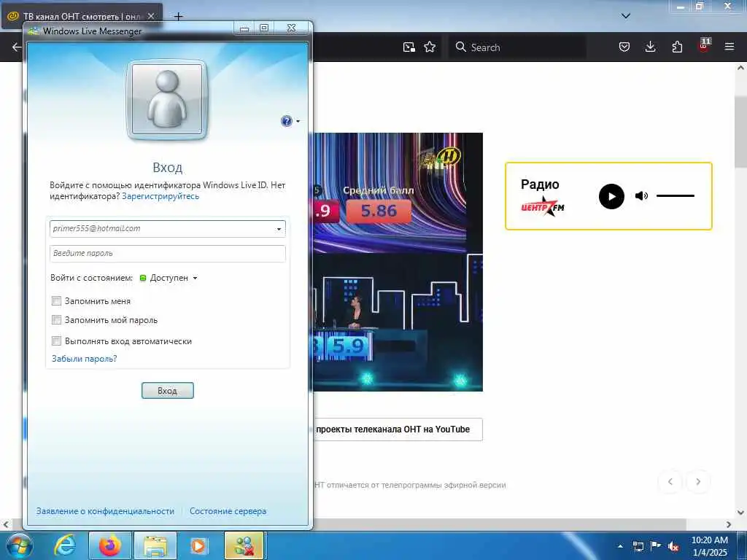Open the Messenger help icon menu

coord(290,121)
